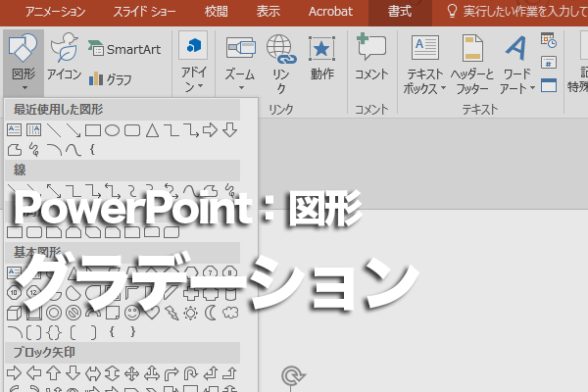Viewport: 588px width, 392px height.
Task: Select the cloud shape
Action: pyautogui.click(x=230, y=313)
